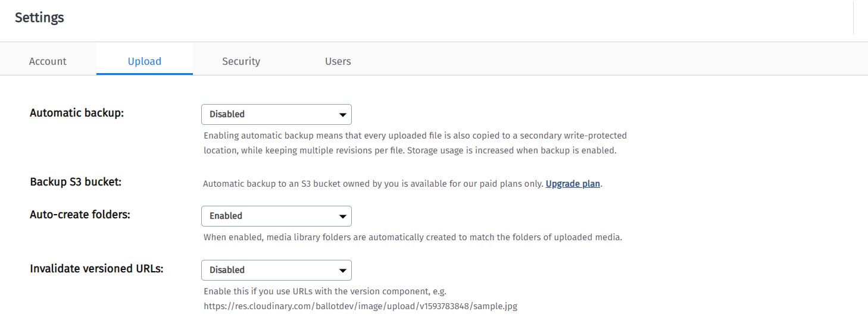Click the media library folders help text
The height and width of the screenshot is (327, 868).
tap(413, 237)
